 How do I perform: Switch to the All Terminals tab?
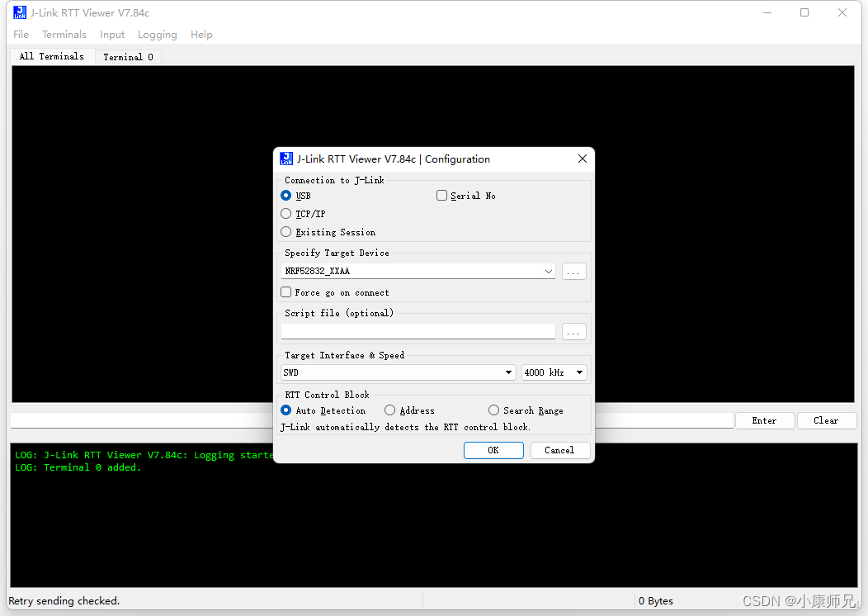52,56
